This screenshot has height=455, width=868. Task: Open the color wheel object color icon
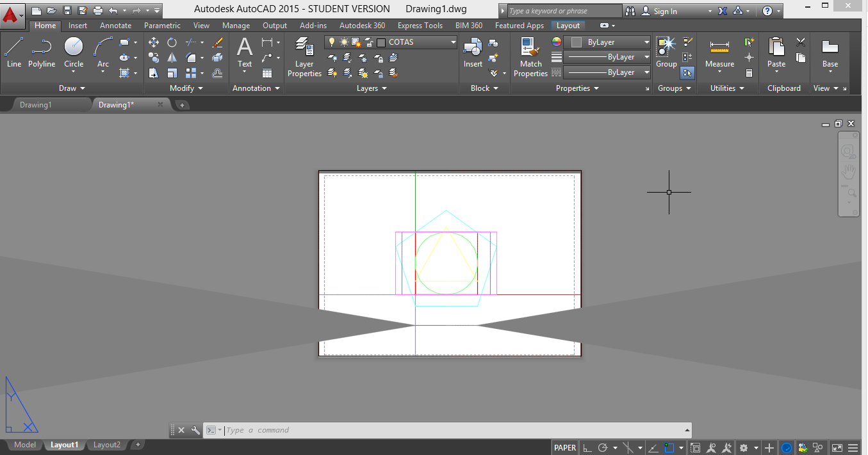click(557, 42)
